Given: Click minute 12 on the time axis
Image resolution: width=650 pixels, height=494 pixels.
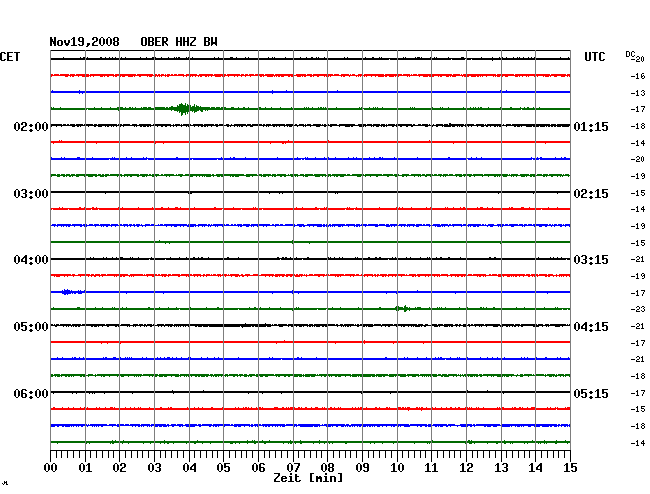Looking at the screenshot, I should tap(466, 468).
